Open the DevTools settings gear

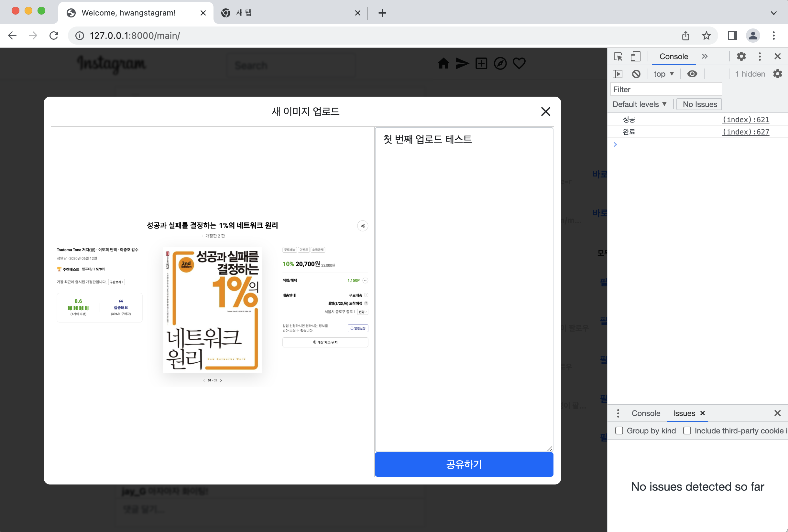pos(741,56)
